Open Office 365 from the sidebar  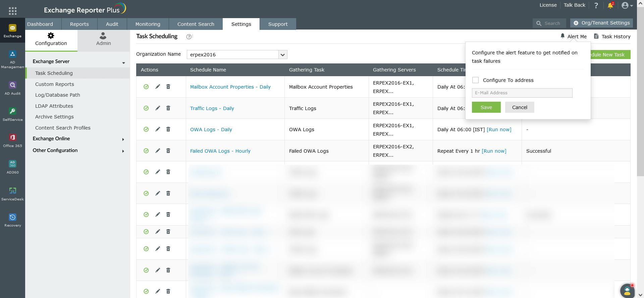pos(12,141)
